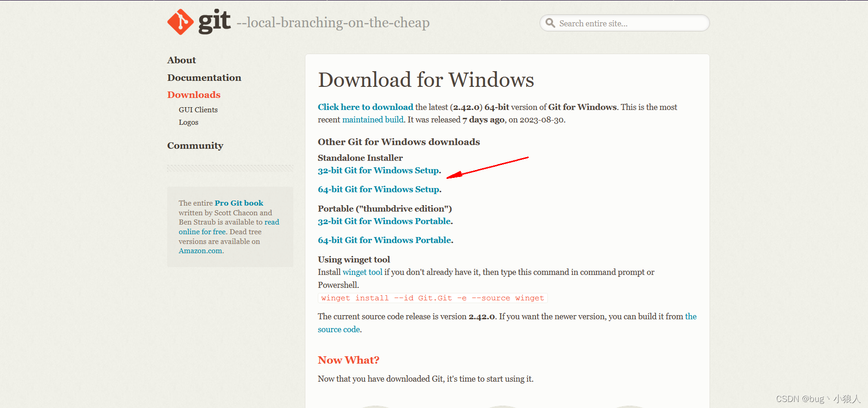Open the About section

182,60
